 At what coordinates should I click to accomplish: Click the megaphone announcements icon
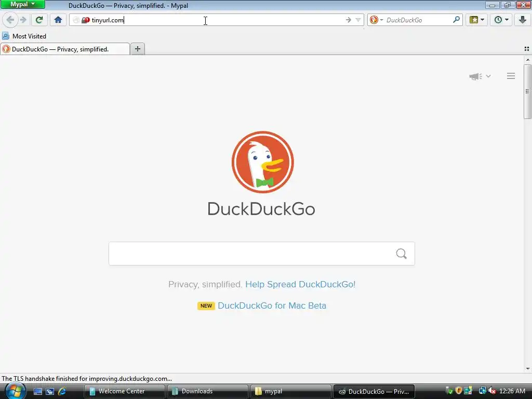point(475,76)
